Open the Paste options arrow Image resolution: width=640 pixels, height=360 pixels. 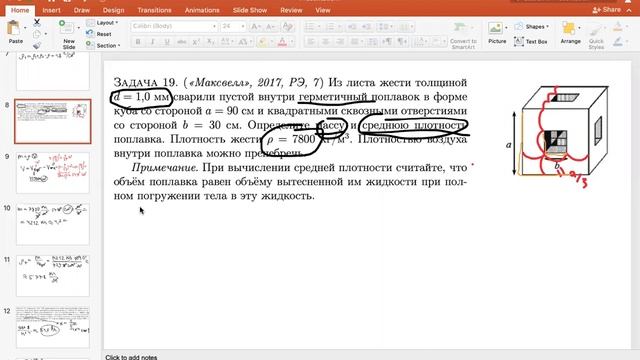(x=25, y=28)
